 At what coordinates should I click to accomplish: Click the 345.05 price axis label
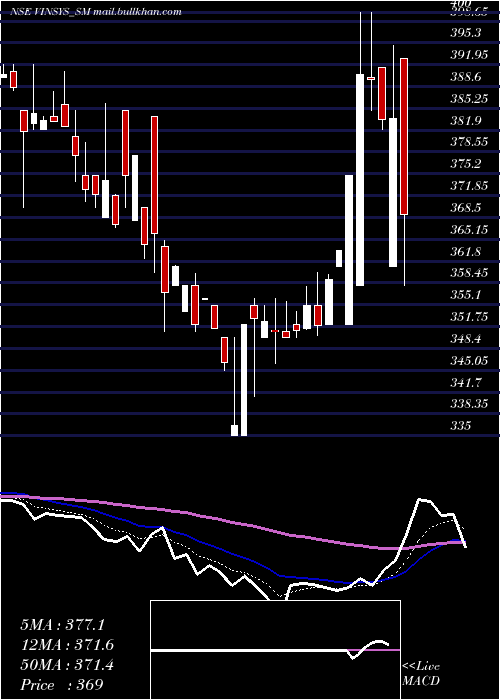coord(468,360)
